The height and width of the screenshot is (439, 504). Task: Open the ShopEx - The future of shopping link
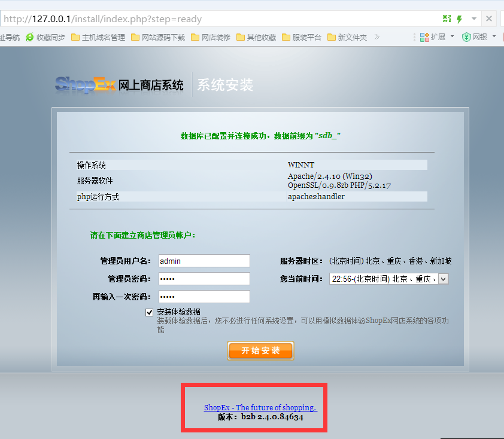point(260,407)
